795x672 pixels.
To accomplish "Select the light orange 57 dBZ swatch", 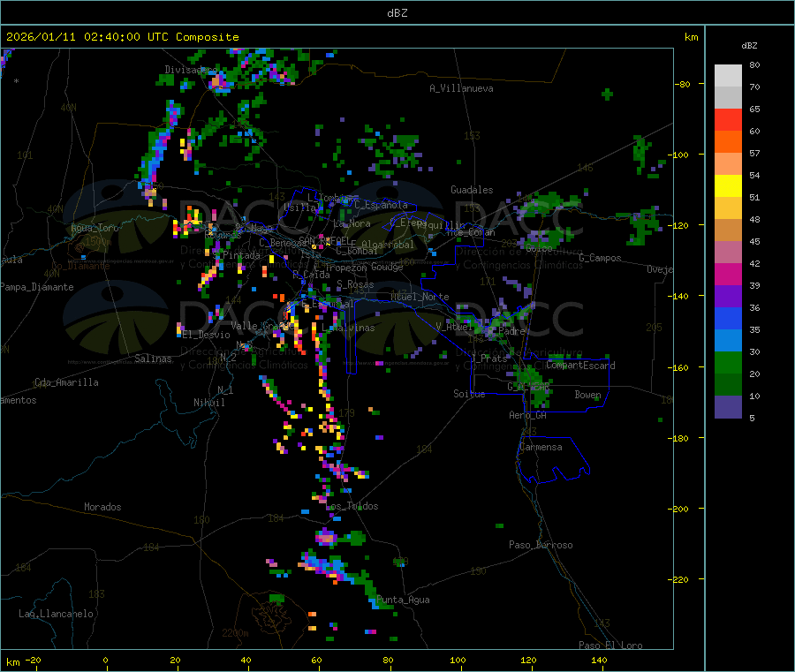I will 728,164.
